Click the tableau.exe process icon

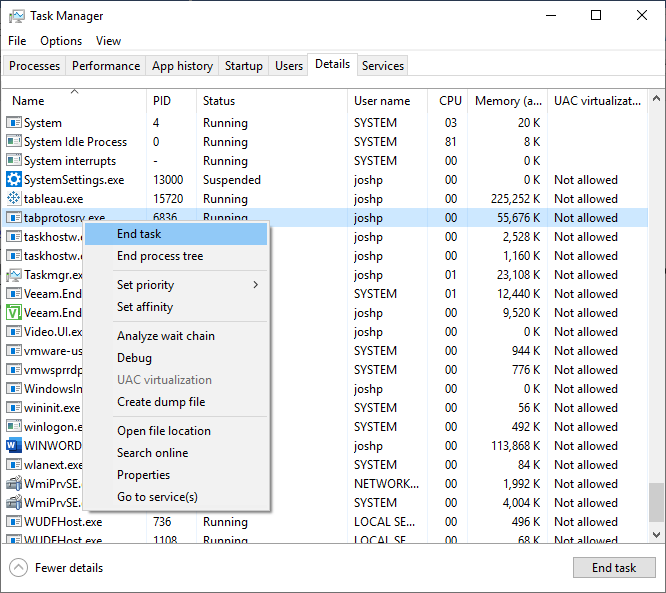[14, 199]
